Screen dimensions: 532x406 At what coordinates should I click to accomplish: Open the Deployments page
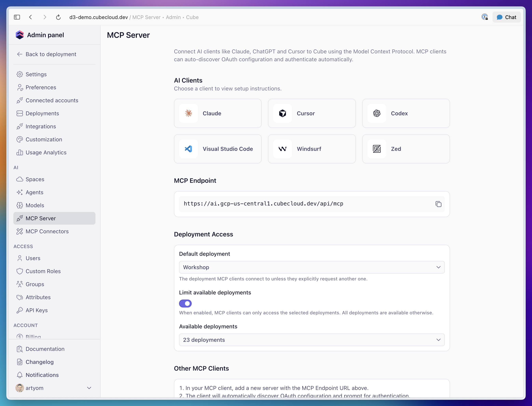click(x=54, y=113)
